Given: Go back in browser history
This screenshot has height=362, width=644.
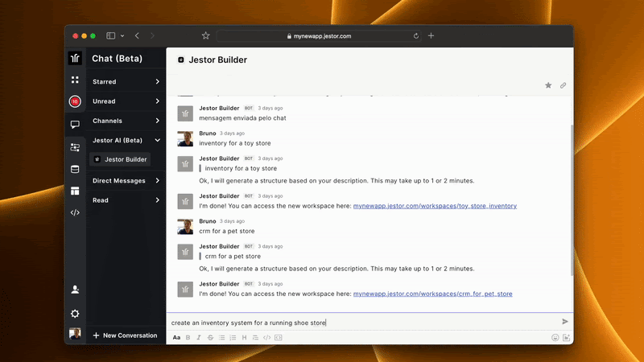Looking at the screenshot, I should pyautogui.click(x=137, y=35).
